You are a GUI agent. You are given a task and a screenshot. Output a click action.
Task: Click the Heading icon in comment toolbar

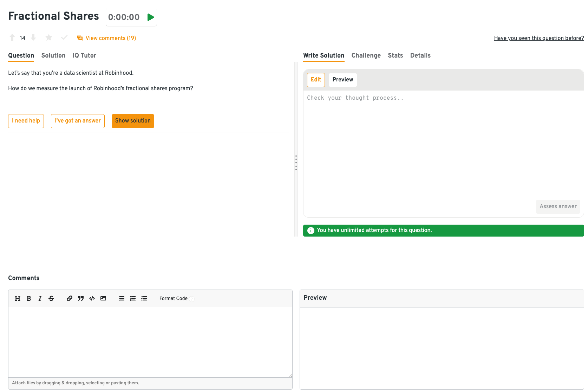click(18, 298)
